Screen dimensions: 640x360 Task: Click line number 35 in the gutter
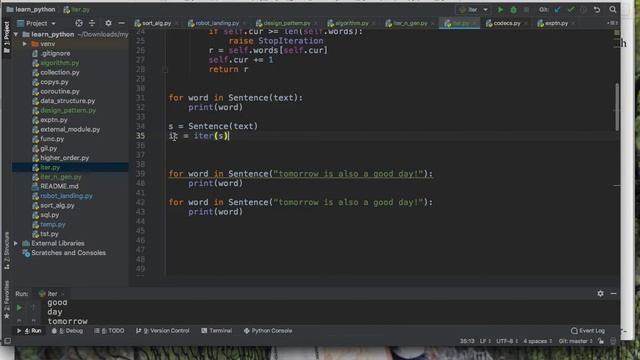click(140, 136)
